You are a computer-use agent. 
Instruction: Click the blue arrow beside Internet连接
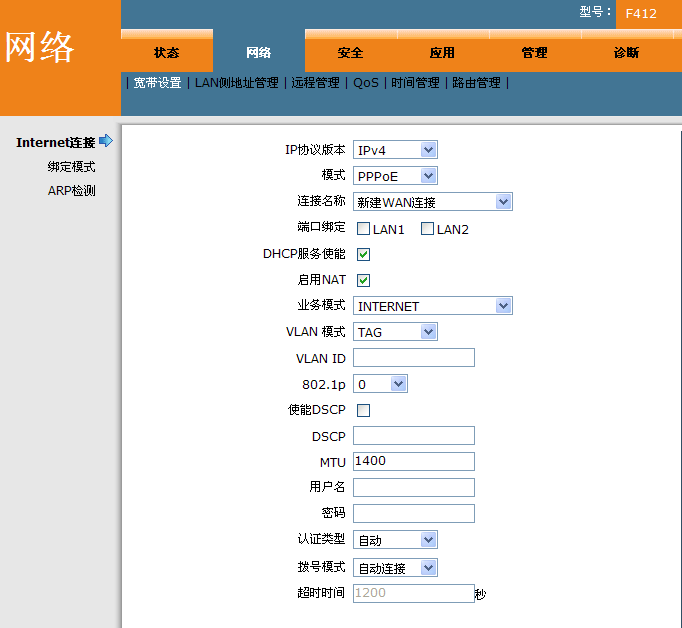[x=106, y=141]
